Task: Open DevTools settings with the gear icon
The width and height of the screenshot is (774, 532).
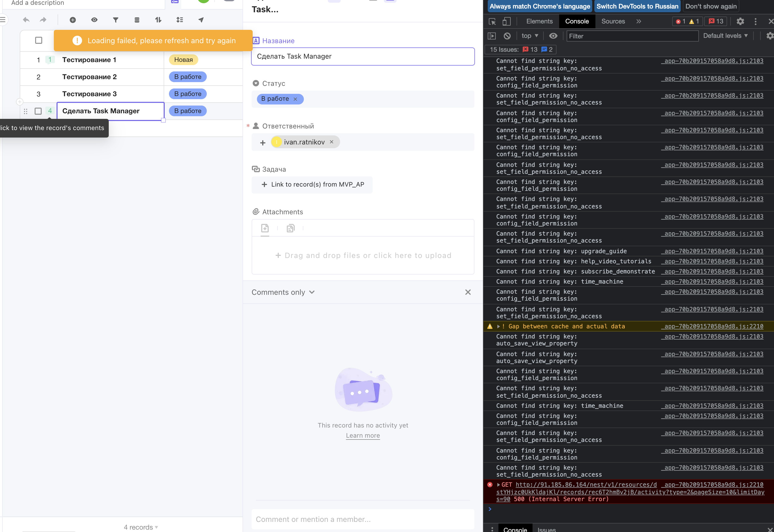Action: tap(740, 21)
